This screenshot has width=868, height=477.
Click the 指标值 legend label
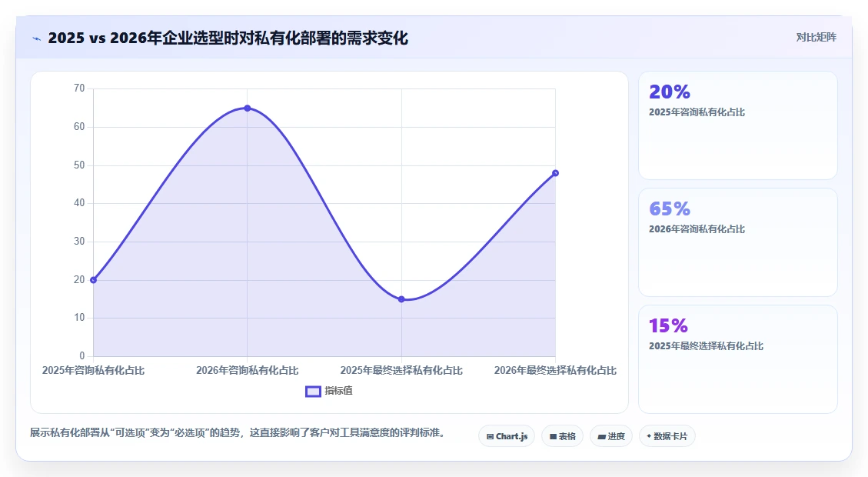click(338, 391)
